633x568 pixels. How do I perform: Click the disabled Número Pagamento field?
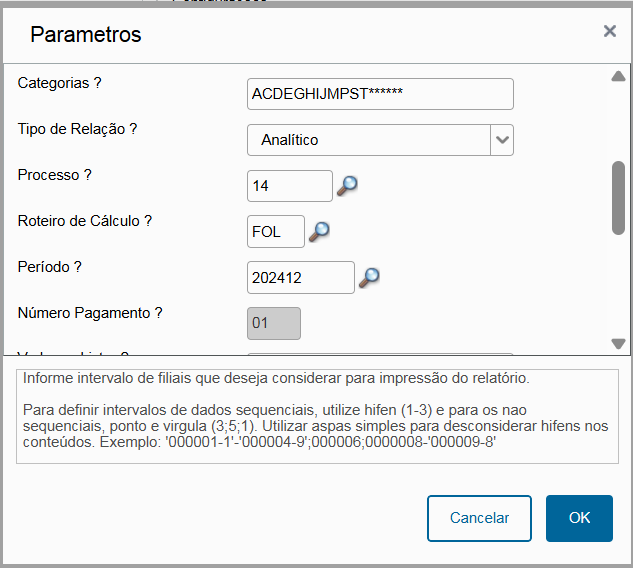pos(274,323)
